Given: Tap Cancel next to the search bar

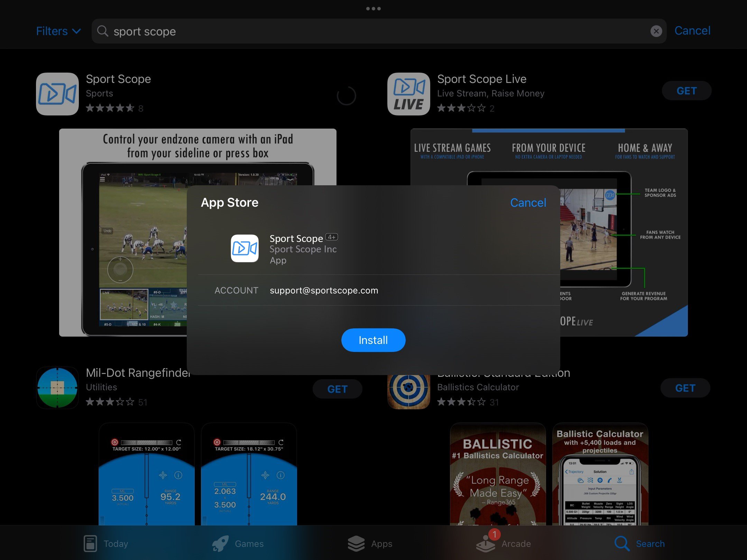Looking at the screenshot, I should [692, 31].
